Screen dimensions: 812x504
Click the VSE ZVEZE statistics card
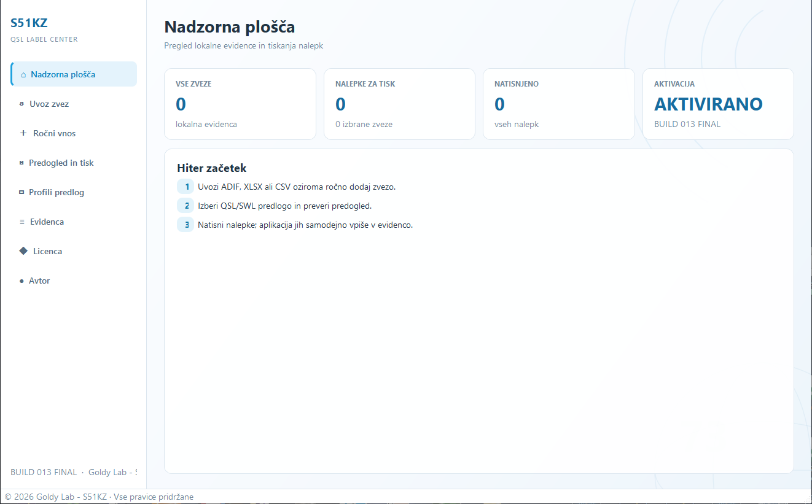tap(240, 104)
